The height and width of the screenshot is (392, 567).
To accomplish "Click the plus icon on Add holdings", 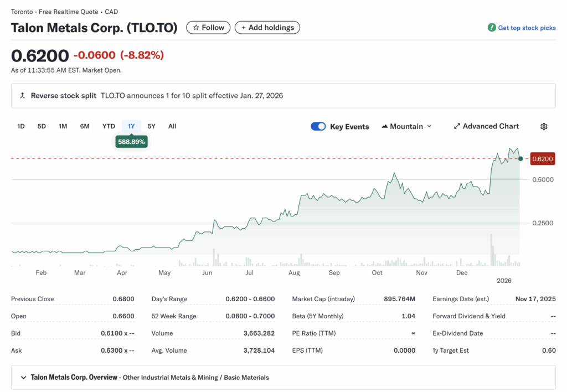I will [244, 27].
